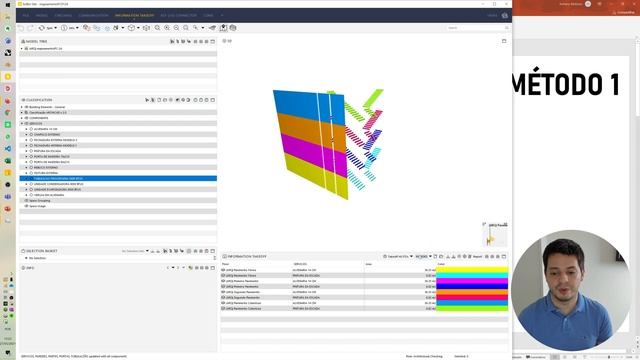Select UNIDADE EVAPORADORA 9000 BTUS row
This screenshot has height=360, width=640.
point(57,189)
